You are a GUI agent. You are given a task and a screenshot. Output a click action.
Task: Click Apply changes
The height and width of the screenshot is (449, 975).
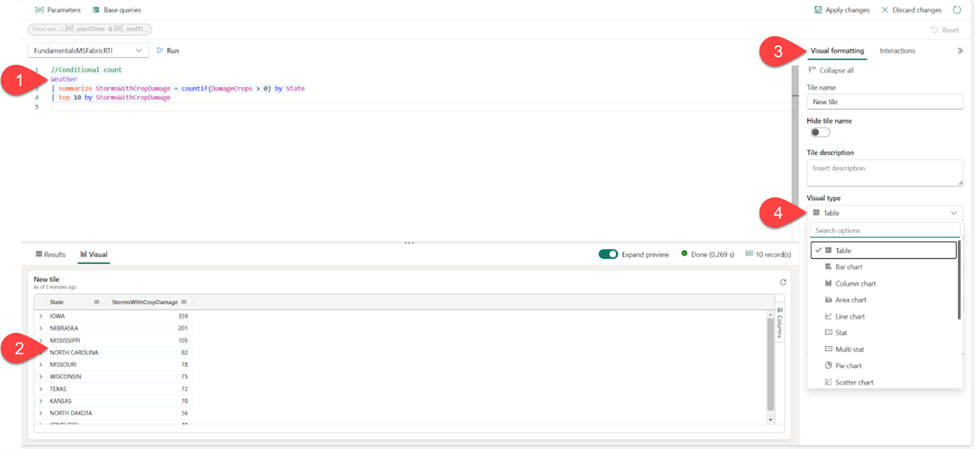point(842,10)
